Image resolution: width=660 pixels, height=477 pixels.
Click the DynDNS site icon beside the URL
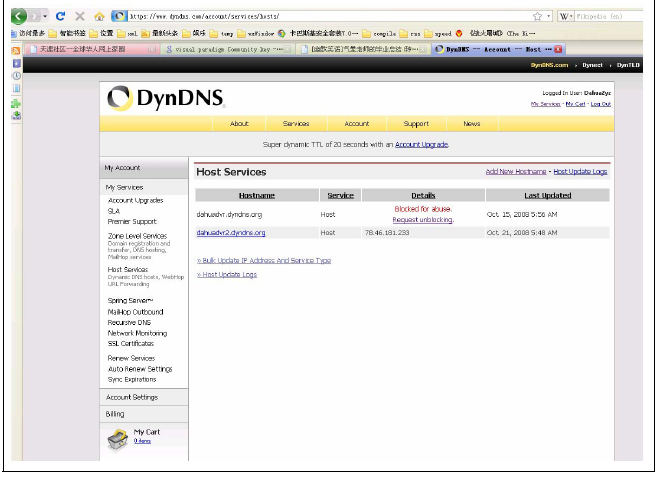(119, 16)
